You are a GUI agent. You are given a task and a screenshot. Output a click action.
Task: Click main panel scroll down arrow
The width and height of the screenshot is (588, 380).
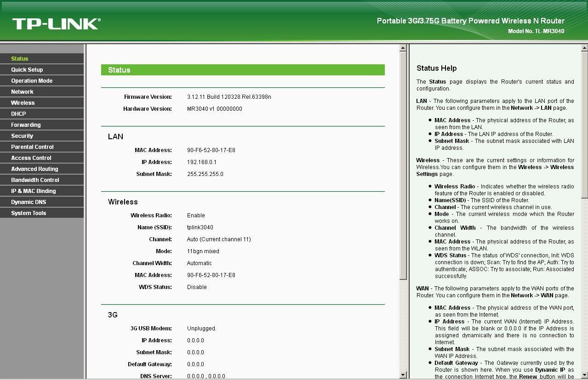pyautogui.click(x=403, y=374)
